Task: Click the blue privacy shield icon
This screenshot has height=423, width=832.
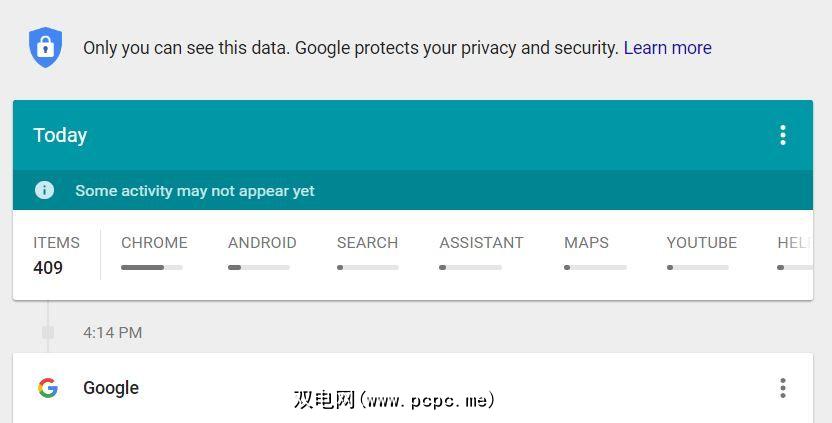Action: pos(45,47)
